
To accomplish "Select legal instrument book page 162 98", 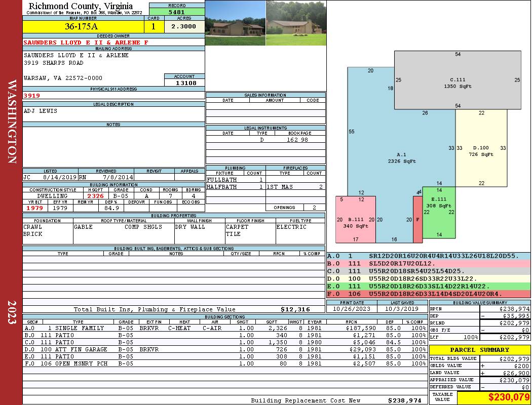I will pos(297,140).
